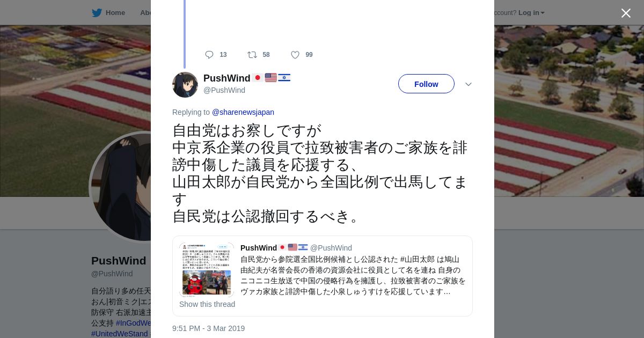Click the PushWind display name in tweet
This screenshot has height=338, width=644.
[227, 78]
